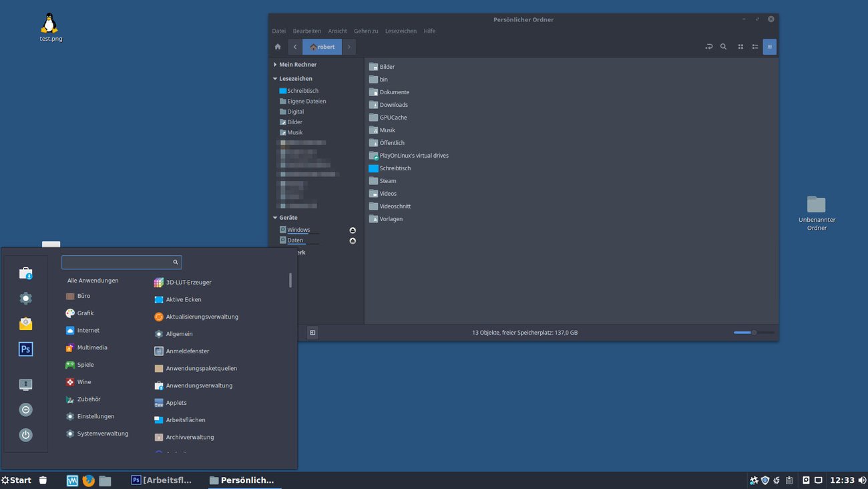
Task: Switch to icon view in Nemo
Action: [740, 47]
